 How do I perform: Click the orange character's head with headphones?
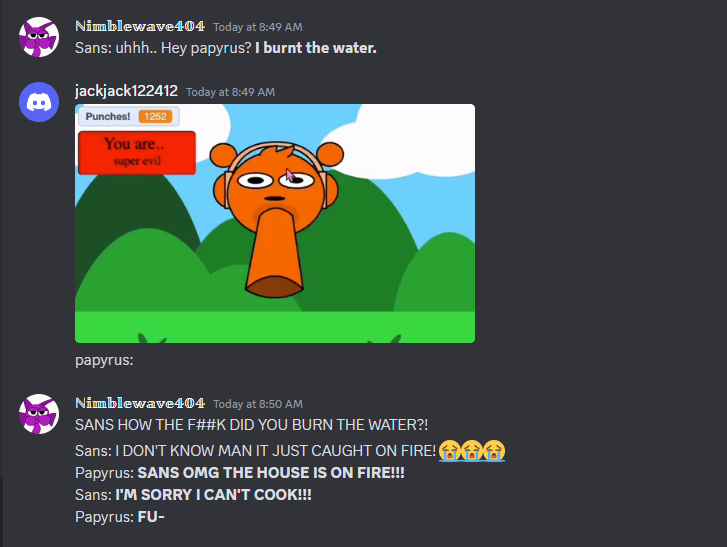[276, 185]
